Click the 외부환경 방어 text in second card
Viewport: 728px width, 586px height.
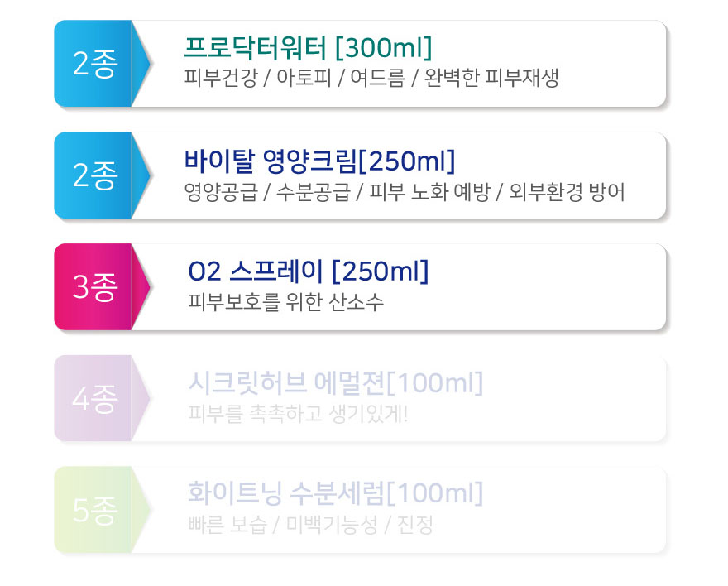click(567, 192)
